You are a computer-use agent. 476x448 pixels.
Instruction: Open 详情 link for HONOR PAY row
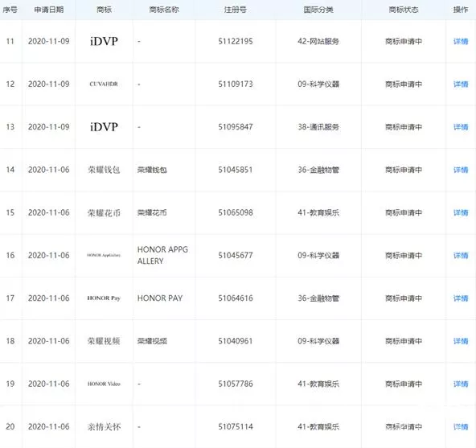(x=461, y=298)
